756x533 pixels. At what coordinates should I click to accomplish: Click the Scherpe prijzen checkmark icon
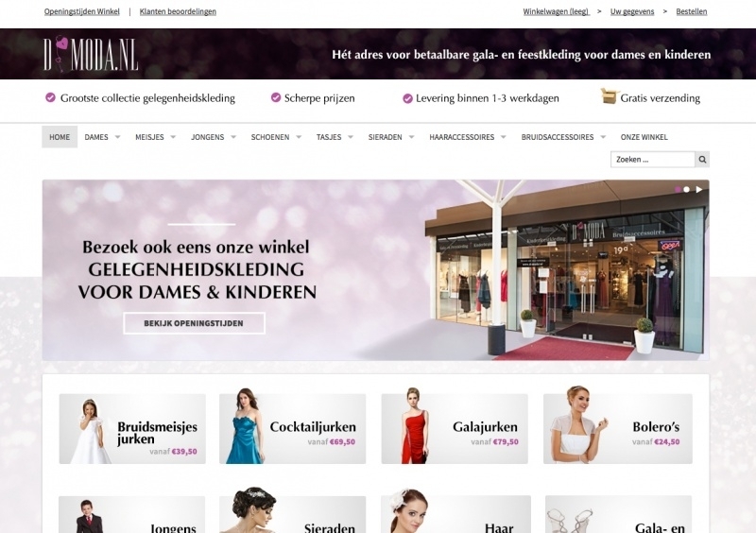(x=276, y=98)
